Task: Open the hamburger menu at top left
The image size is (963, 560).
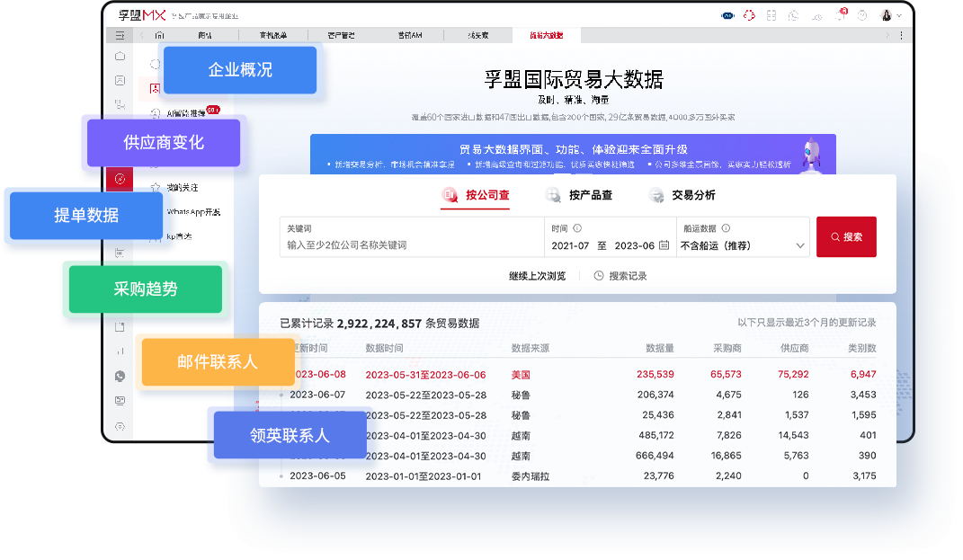Action: pos(118,34)
